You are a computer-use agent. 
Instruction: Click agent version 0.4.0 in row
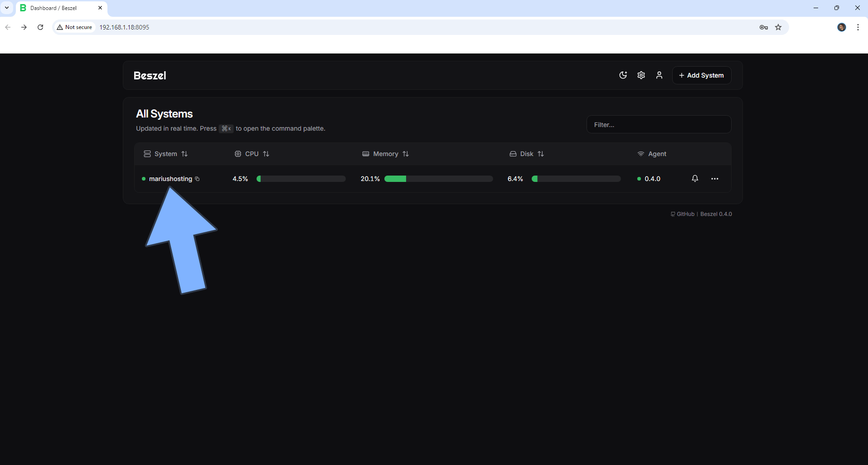(652, 179)
